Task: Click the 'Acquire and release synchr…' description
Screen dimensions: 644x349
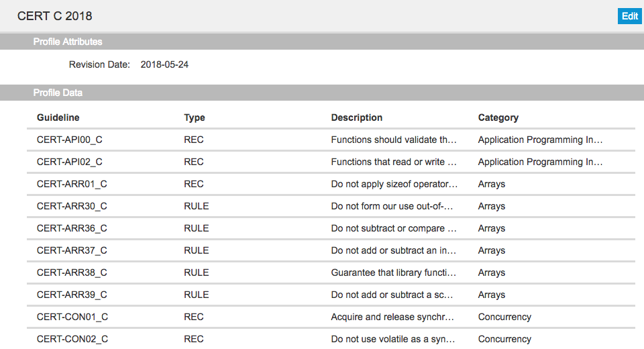Action: tap(392, 317)
